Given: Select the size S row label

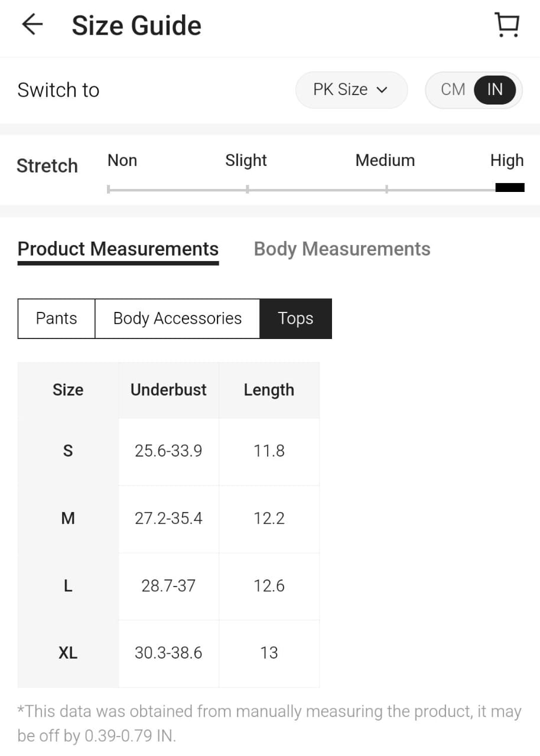Looking at the screenshot, I should tap(68, 451).
